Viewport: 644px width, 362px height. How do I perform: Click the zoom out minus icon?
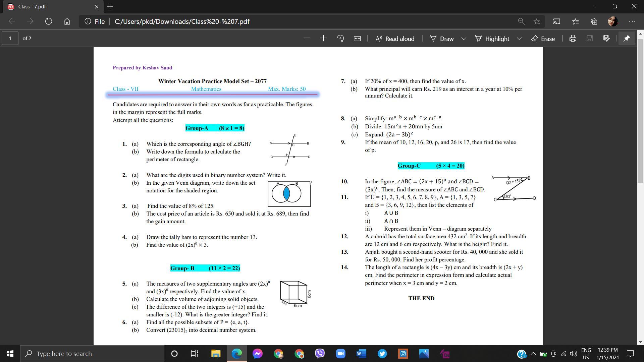tap(306, 39)
